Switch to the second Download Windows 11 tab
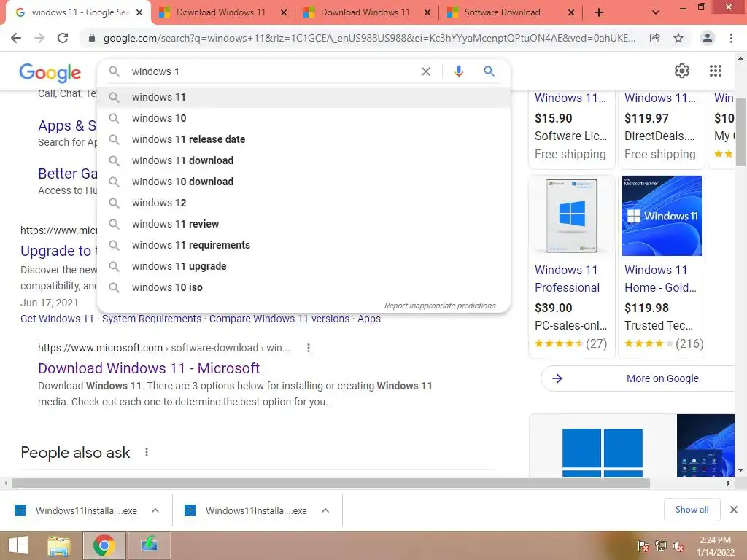The height and width of the screenshot is (560, 747). tap(365, 12)
